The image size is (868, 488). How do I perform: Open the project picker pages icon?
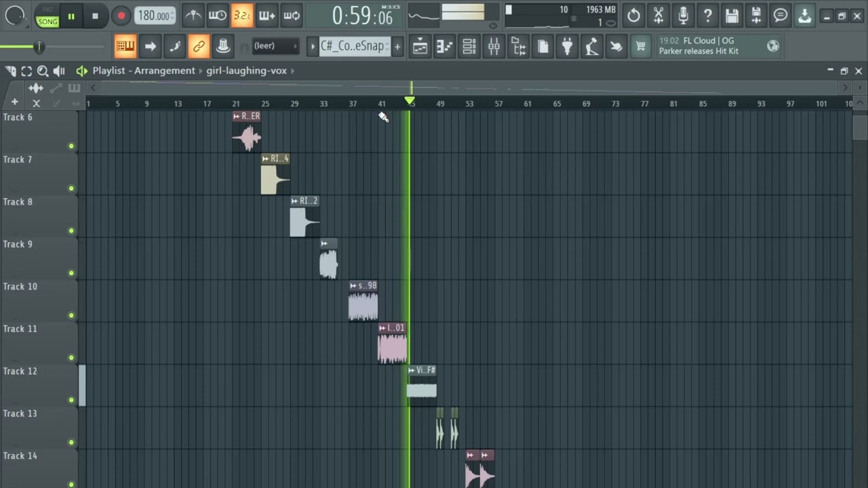click(x=542, y=46)
